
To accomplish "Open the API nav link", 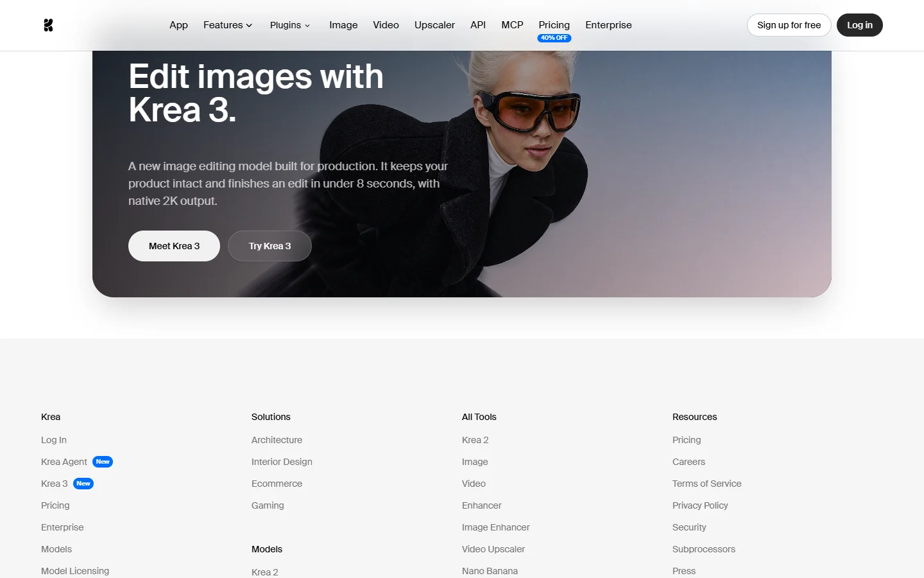I will click(x=478, y=25).
